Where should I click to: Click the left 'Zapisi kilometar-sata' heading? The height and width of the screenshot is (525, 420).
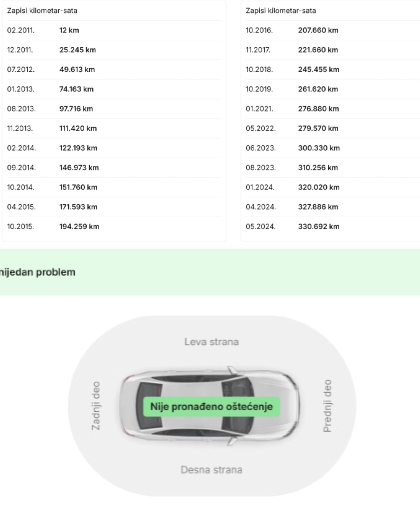click(42, 11)
